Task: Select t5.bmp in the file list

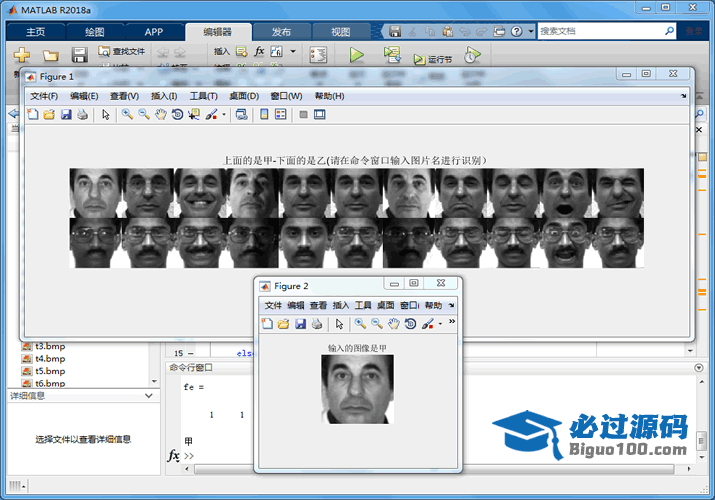Action: pos(49,370)
